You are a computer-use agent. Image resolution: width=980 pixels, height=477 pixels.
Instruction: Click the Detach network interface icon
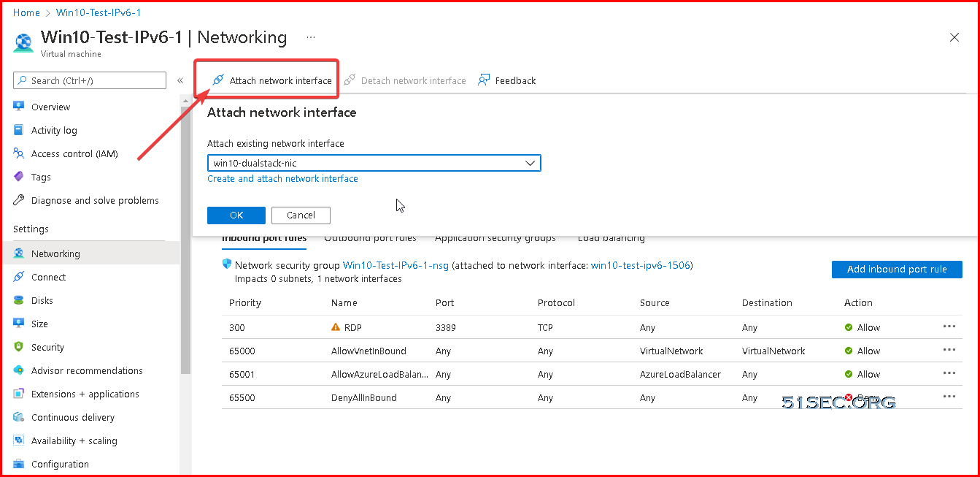[350, 80]
